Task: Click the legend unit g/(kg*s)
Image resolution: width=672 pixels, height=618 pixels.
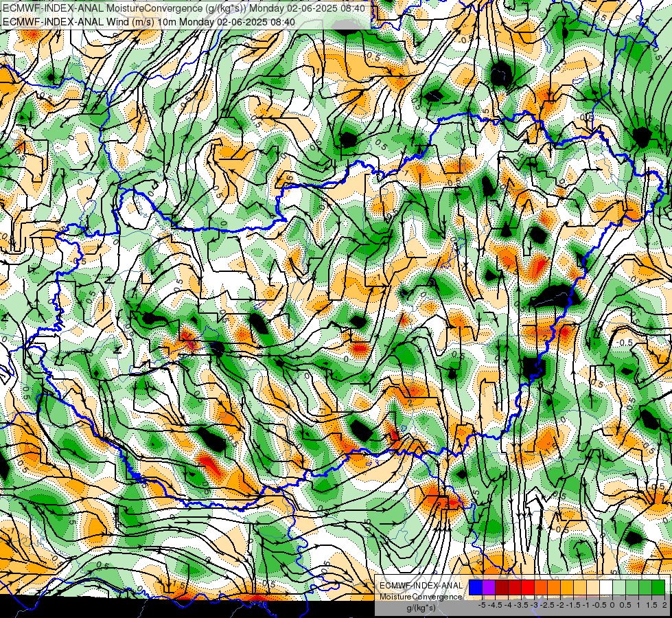Action: click(421, 608)
